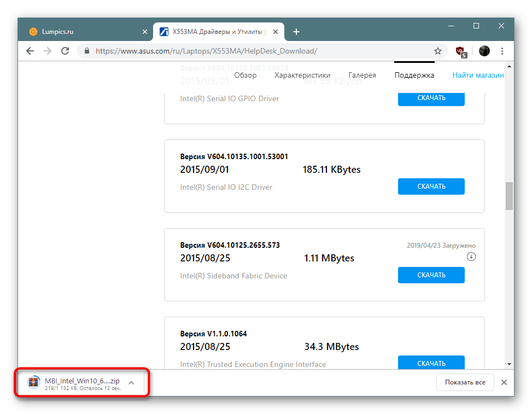Open the uBlock shield extension icon
This screenshot has width=532, height=414.
click(x=461, y=51)
